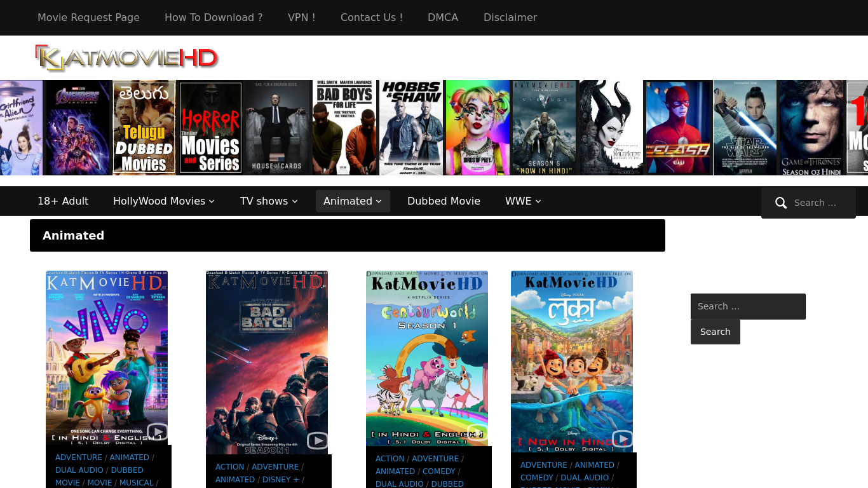
Task: Expand the WWE dropdown chevron
Action: pyautogui.click(x=538, y=201)
